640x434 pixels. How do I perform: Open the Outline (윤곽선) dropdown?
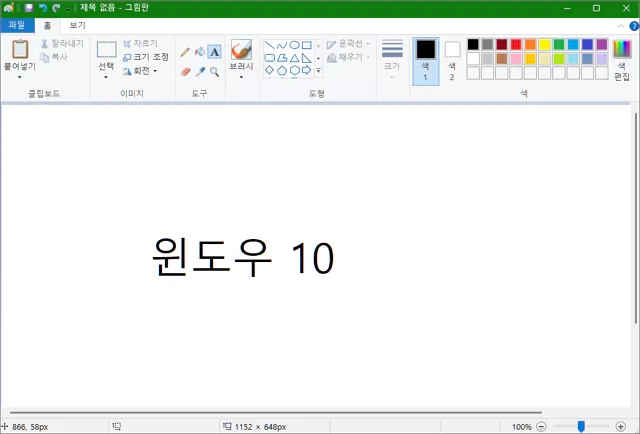coord(349,44)
